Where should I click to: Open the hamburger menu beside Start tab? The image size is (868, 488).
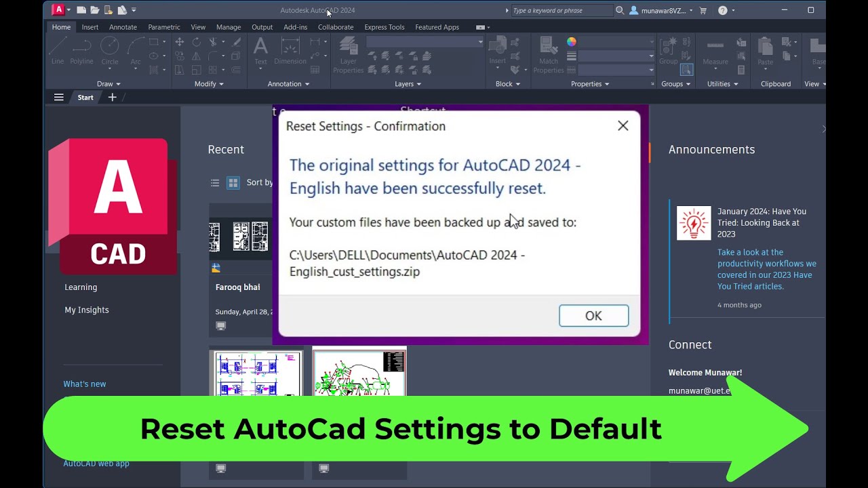click(x=59, y=97)
